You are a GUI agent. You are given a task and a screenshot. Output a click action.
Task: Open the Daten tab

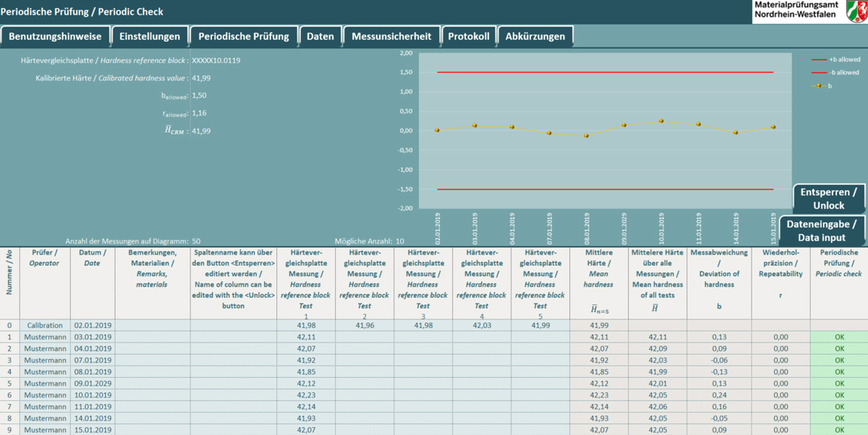coord(320,36)
